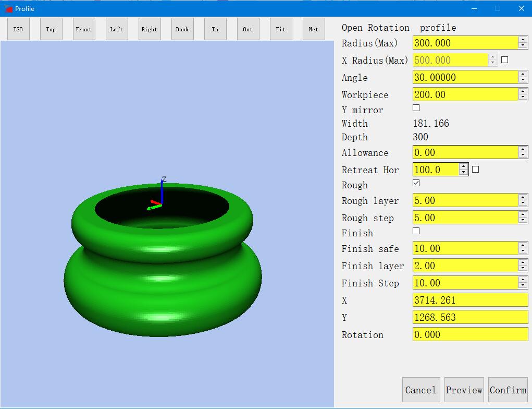Zoom Out of the 3D model

coord(248,29)
